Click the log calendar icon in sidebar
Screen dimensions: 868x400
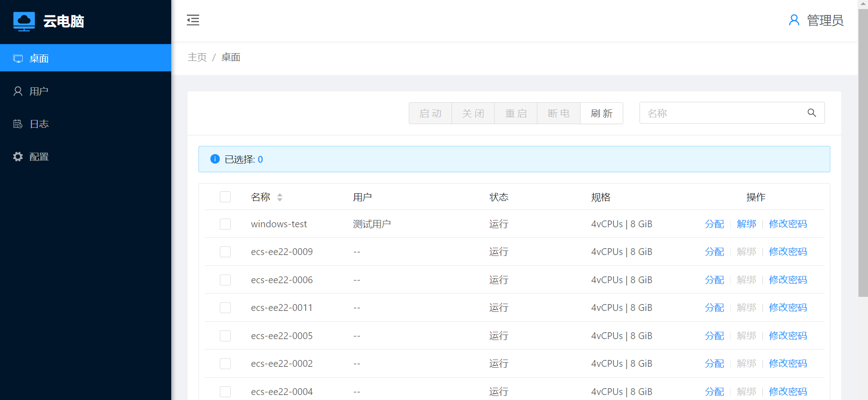pos(18,124)
